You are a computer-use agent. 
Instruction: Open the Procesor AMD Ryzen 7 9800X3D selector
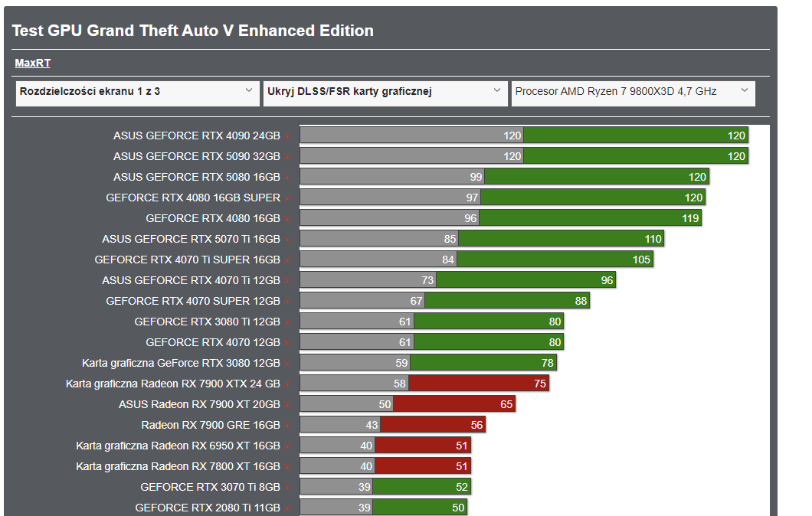(x=632, y=92)
